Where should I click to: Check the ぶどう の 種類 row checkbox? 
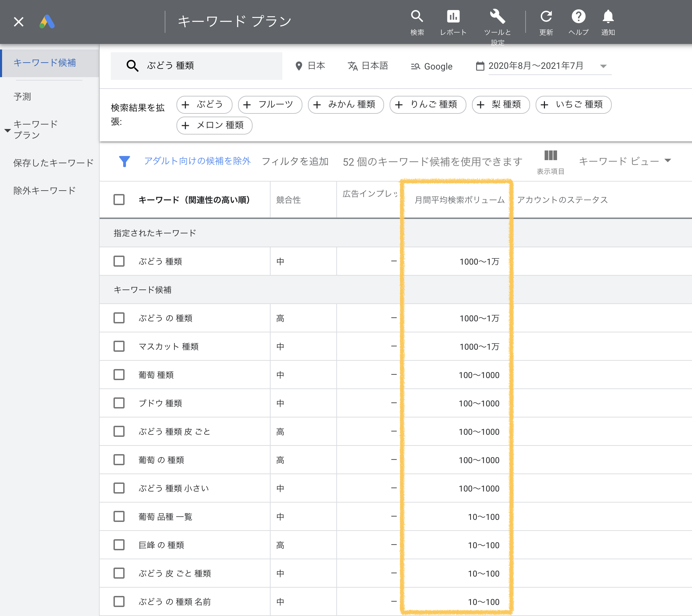click(119, 318)
